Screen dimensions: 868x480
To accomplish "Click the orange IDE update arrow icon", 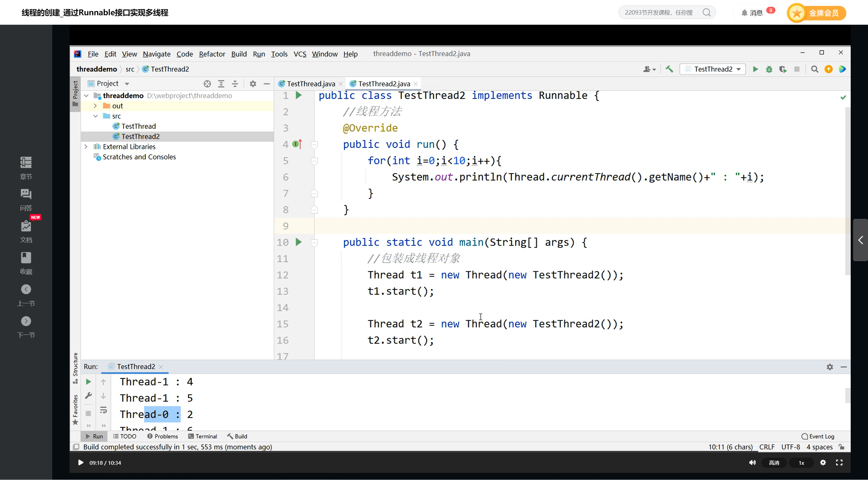I will (828, 69).
